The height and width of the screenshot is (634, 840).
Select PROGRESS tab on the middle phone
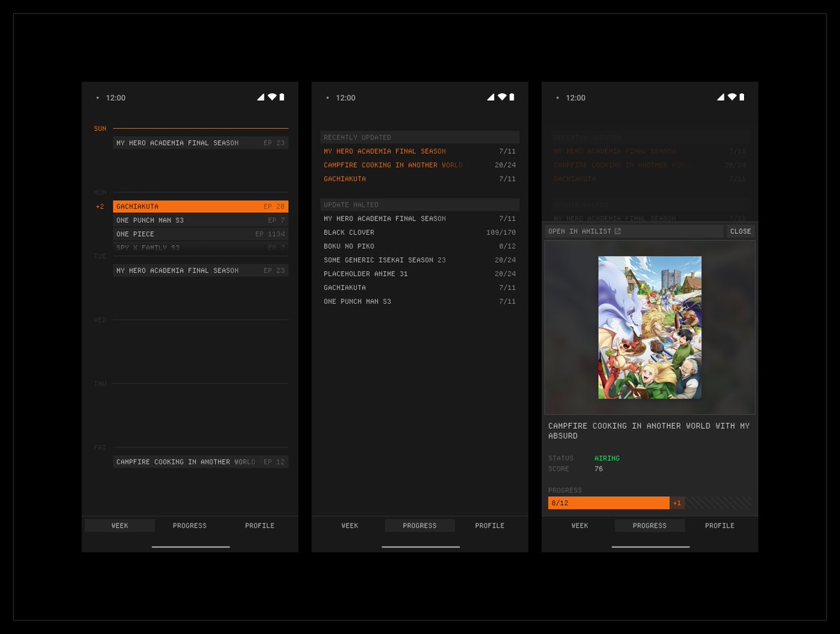click(x=419, y=525)
